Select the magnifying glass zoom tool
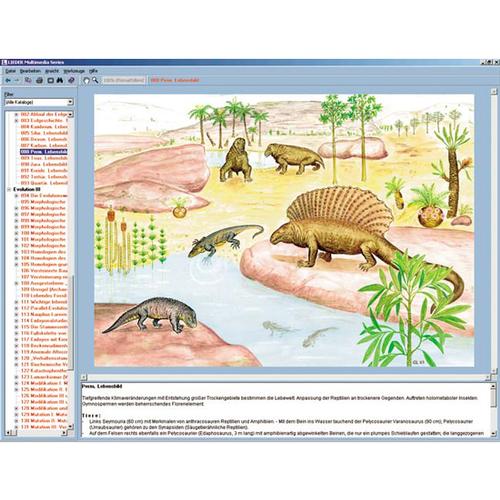The height and width of the screenshot is (500, 500). pyautogui.click(x=95, y=80)
